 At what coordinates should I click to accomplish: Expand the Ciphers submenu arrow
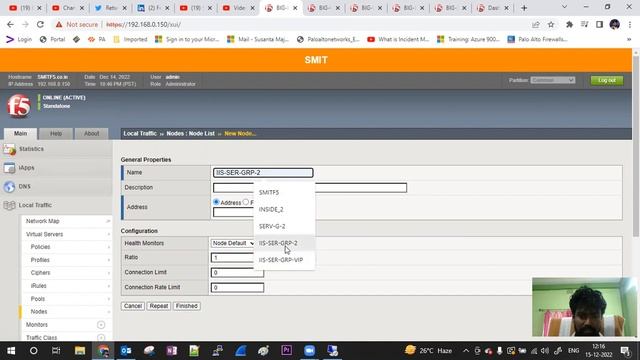[109, 273]
